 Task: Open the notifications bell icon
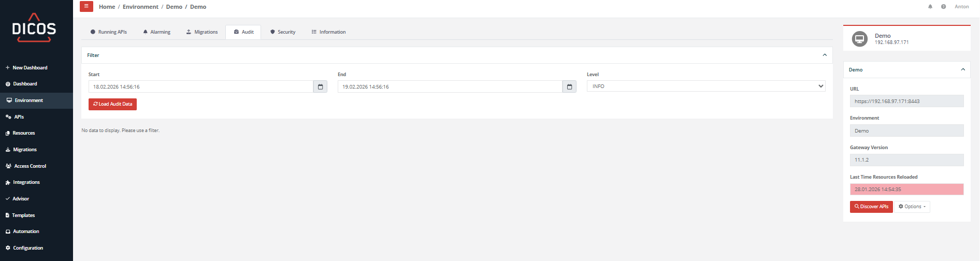(x=930, y=7)
